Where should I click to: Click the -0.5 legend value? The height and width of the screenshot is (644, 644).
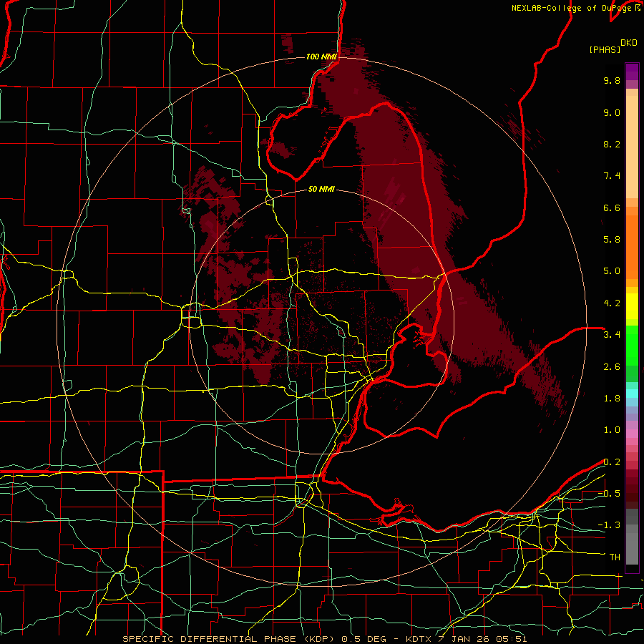(x=609, y=494)
